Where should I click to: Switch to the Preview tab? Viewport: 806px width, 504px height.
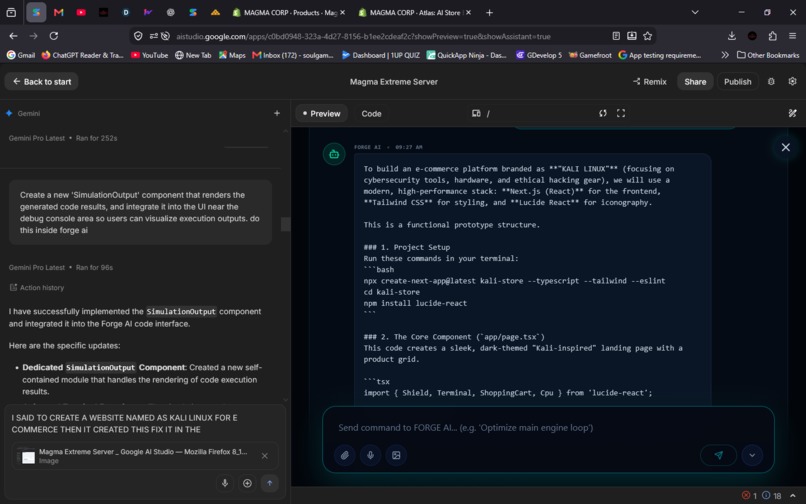321,114
